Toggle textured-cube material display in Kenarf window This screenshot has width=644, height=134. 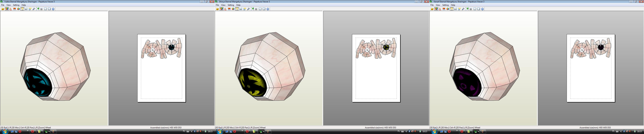pyautogui.click(x=437, y=9)
